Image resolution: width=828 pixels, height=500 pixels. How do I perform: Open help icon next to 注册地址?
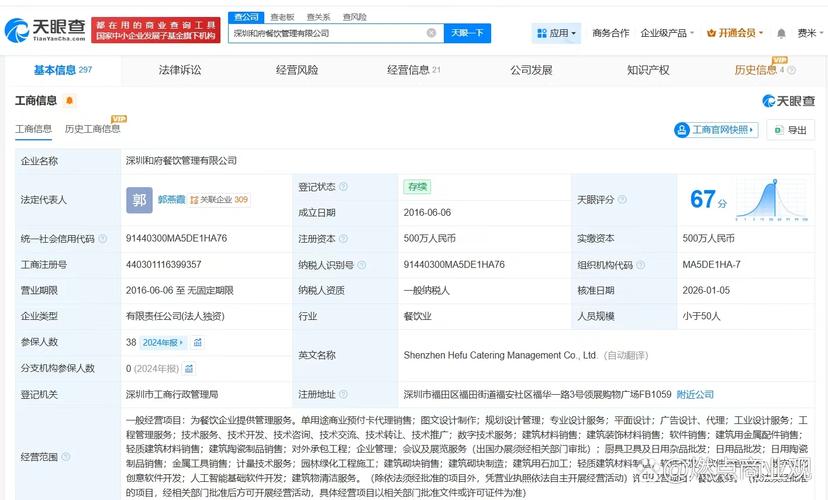343,394
